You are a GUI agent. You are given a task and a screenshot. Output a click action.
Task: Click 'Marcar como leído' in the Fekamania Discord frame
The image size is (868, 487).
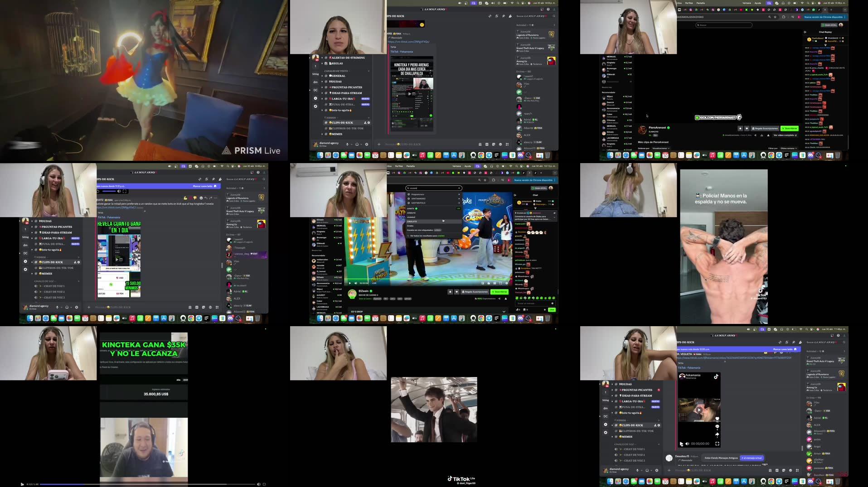pos(785,349)
